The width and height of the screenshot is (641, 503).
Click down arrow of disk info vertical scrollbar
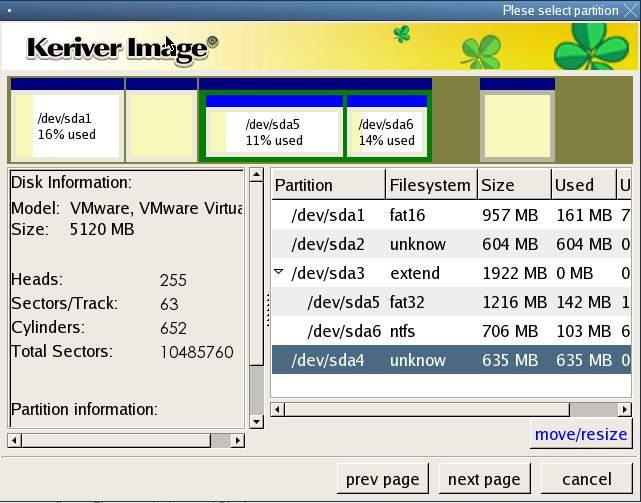(256, 421)
